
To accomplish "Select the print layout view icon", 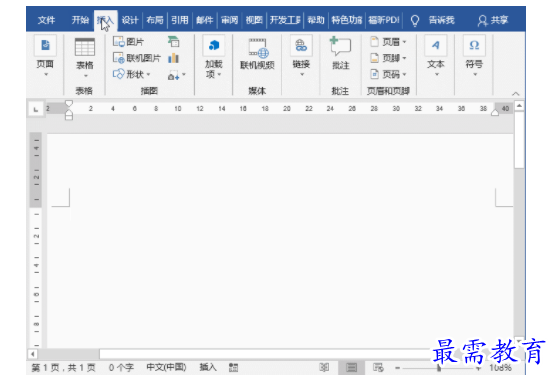I will pos(351,367).
